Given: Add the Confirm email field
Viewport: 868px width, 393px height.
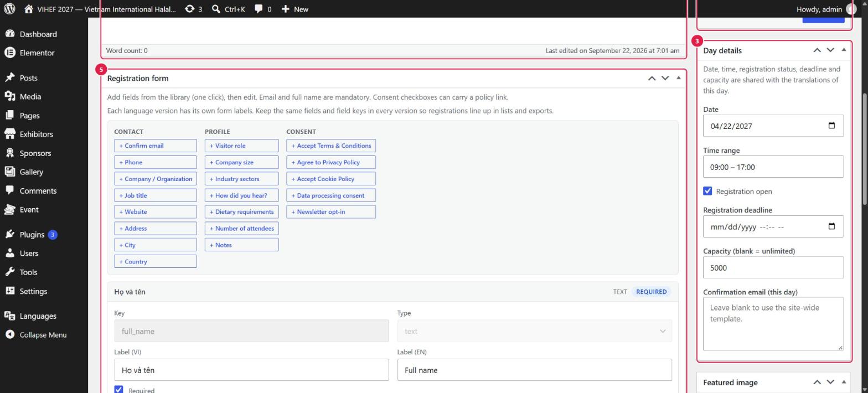Looking at the screenshot, I should click(156, 146).
